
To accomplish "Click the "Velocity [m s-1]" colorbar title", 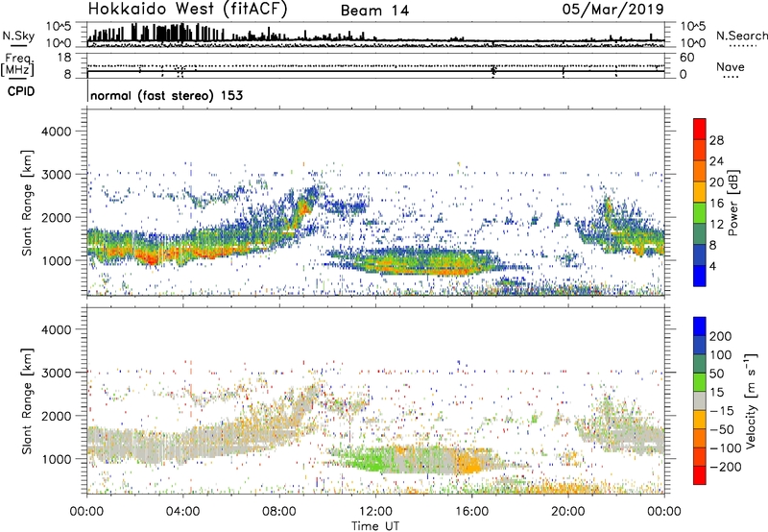I will click(x=752, y=400).
